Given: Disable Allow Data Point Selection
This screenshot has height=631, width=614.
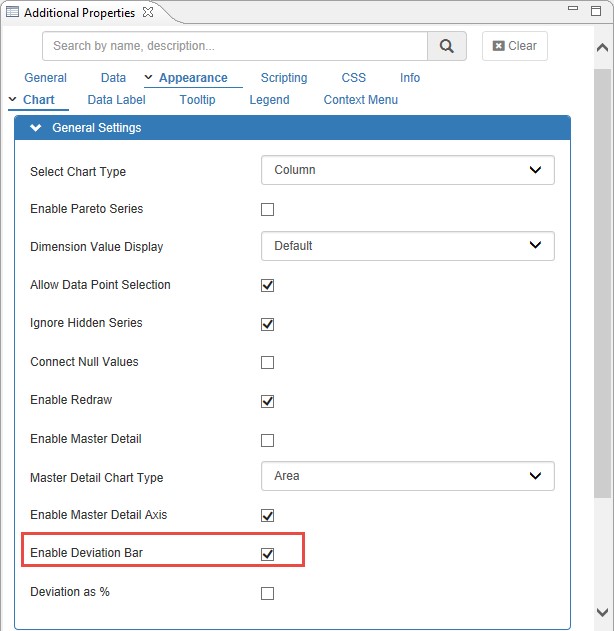Looking at the screenshot, I should coord(267,286).
